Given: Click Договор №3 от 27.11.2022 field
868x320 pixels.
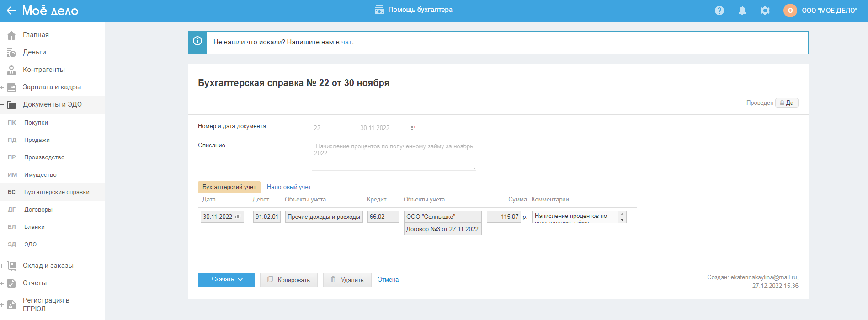Looking at the screenshot, I should (443, 229).
